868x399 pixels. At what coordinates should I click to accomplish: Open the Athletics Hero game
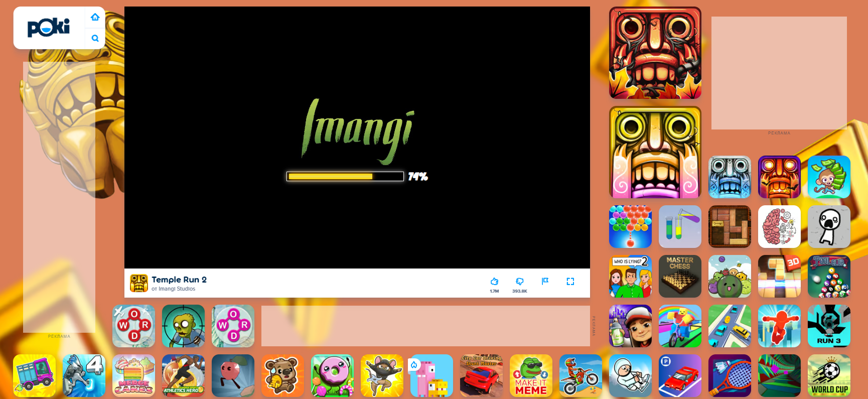point(183,376)
